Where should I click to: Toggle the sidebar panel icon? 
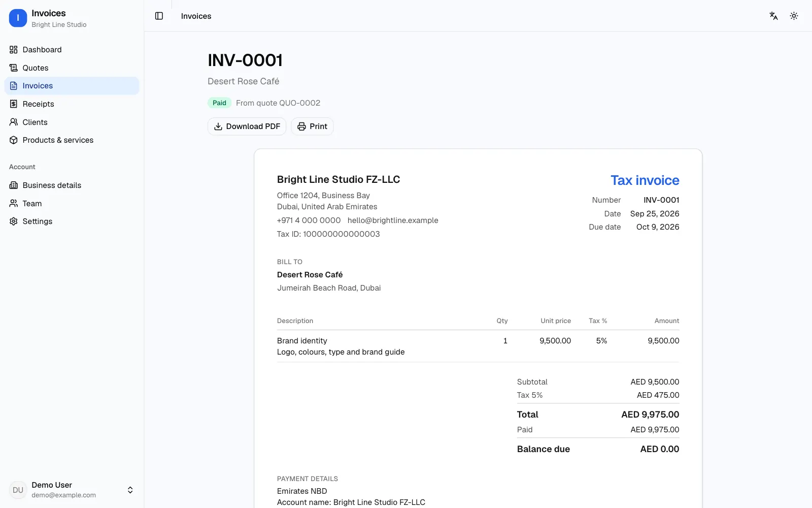pos(159,16)
